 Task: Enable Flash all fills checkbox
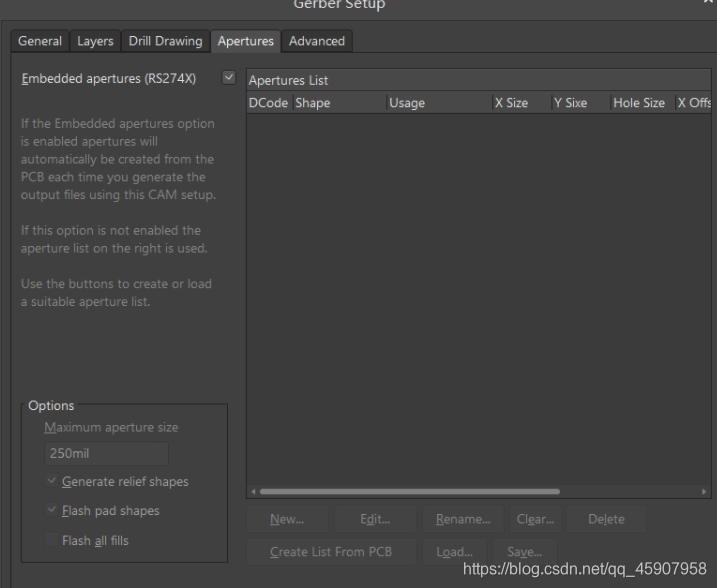tap(52, 540)
